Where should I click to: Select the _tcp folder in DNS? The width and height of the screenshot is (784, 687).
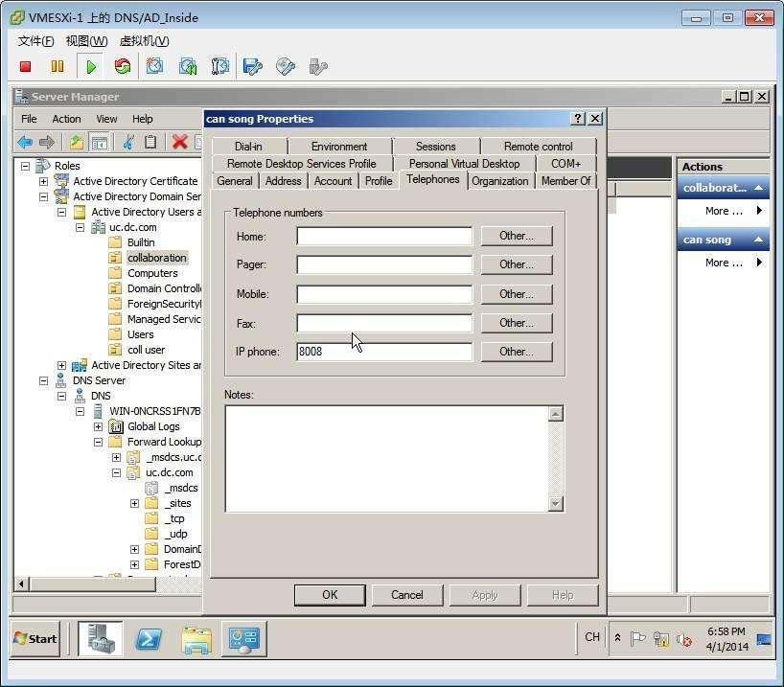click(x=174, y=519)
